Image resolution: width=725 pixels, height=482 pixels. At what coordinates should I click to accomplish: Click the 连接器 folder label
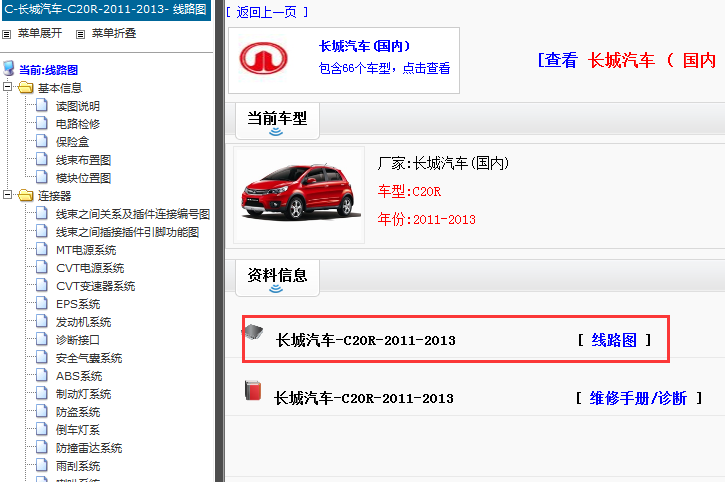click(x=54, y=196)
